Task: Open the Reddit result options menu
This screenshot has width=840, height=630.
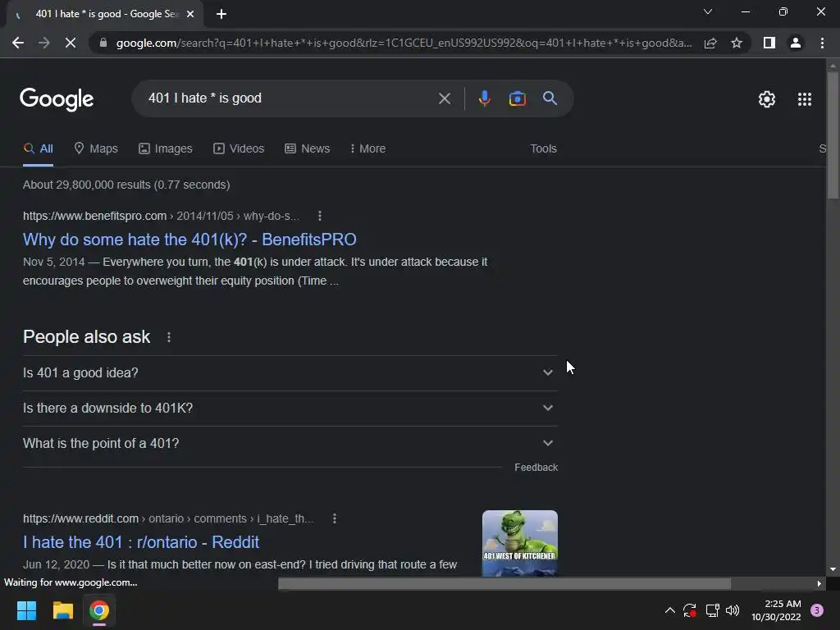Action: 335,518
